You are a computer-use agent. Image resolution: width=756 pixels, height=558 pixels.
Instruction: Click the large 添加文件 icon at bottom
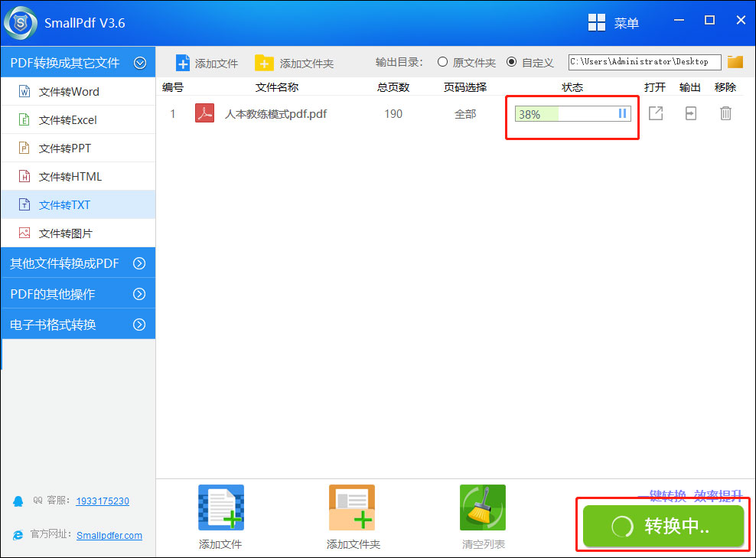[220, 507]
